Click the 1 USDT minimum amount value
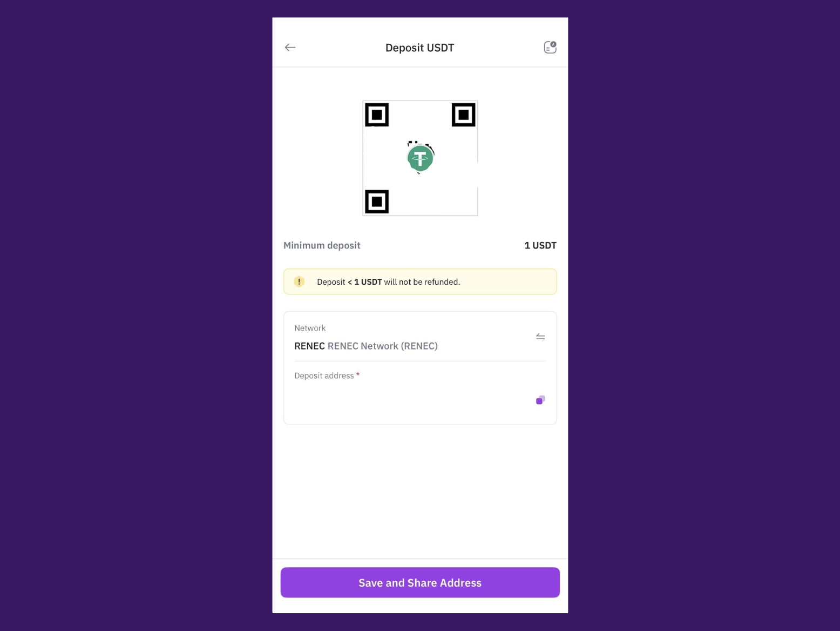This screenshot has height=631, width=840. coord(540,245)
